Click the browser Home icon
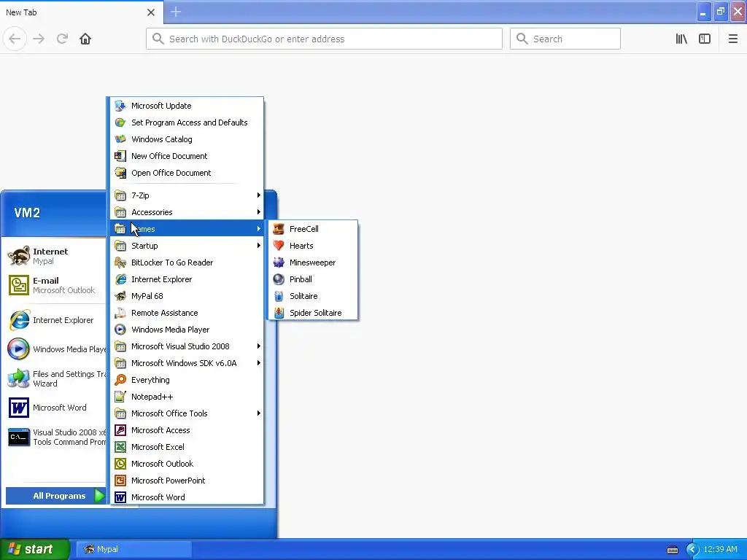 point(85,39)
